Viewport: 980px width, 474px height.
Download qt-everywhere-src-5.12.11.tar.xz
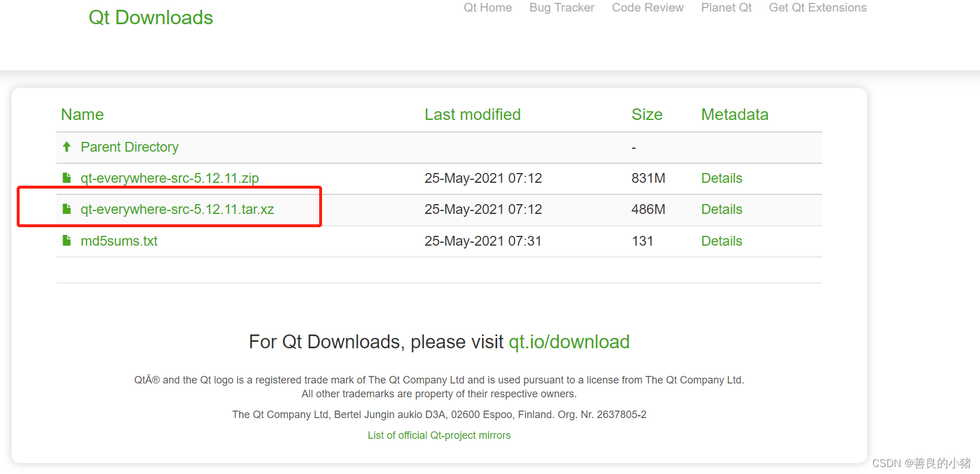[x=177, y=209]
